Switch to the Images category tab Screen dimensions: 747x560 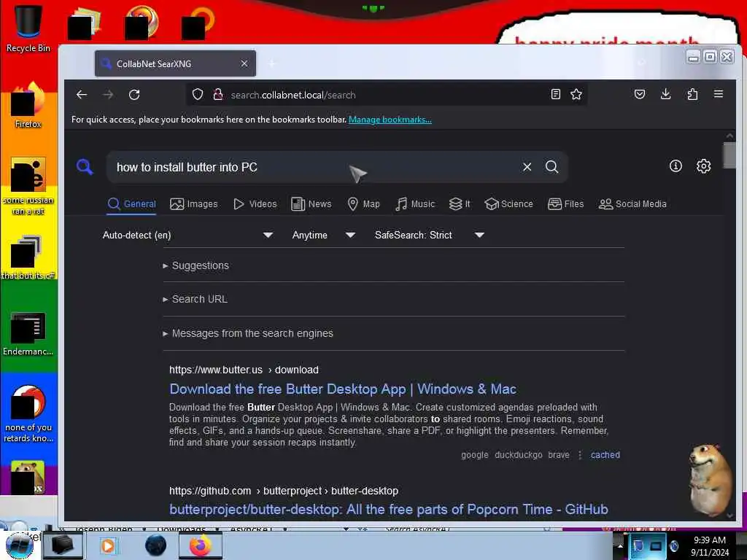194,204
